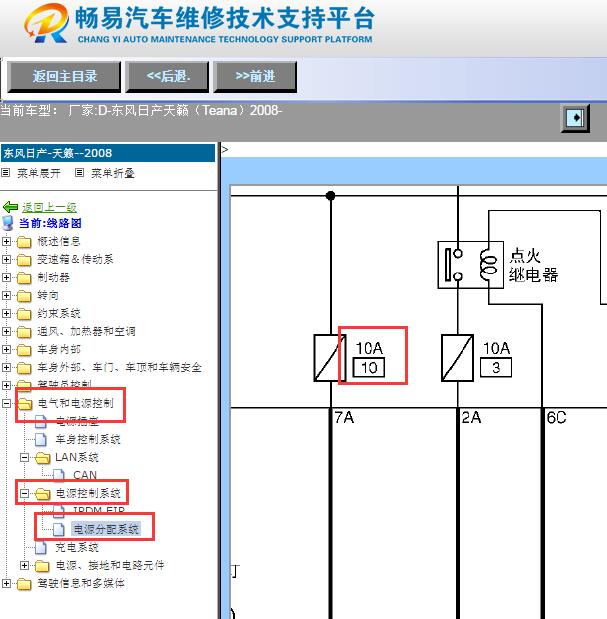This screenshot has height=619, width=607.
Task: Expand the 通风、加热器和空调 node
Action: (x=6, y=332)
